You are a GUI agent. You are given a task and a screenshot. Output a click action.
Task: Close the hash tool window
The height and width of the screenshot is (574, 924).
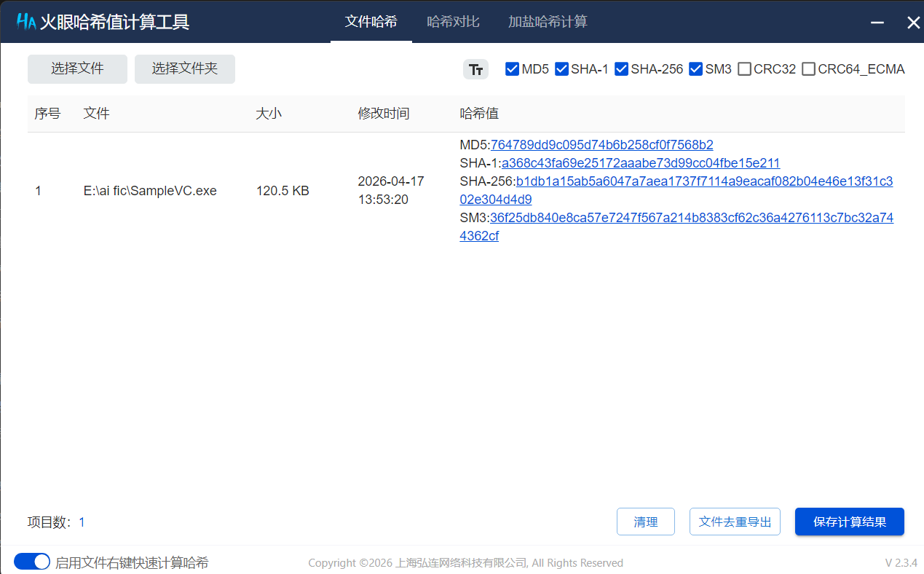[913, 23]
